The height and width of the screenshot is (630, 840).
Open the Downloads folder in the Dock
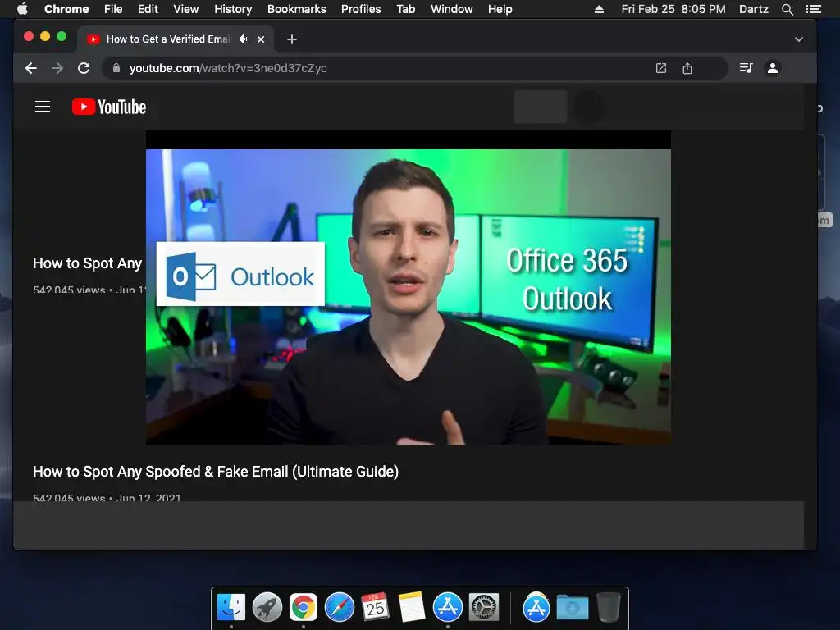click(572, 608)
